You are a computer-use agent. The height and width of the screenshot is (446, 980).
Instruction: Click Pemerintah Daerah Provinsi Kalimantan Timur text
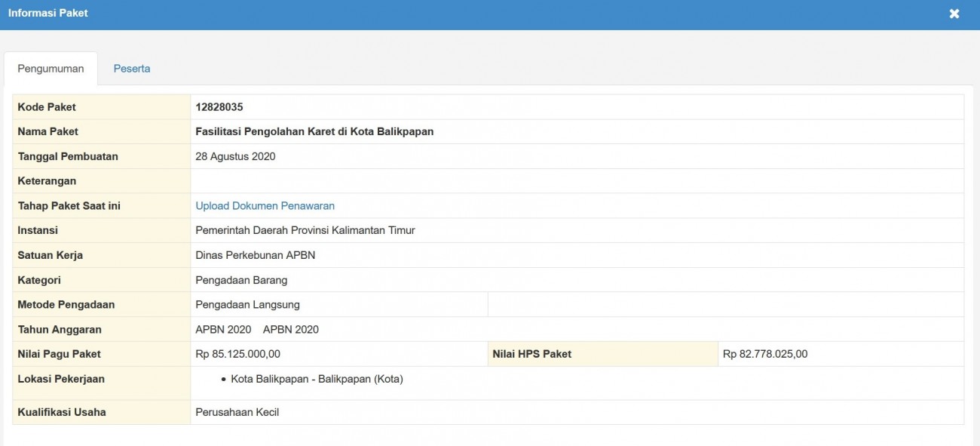click(305, 230)
